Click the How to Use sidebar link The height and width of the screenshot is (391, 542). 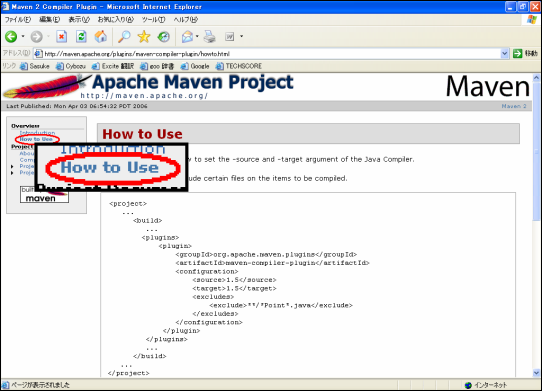coord(36,139)
